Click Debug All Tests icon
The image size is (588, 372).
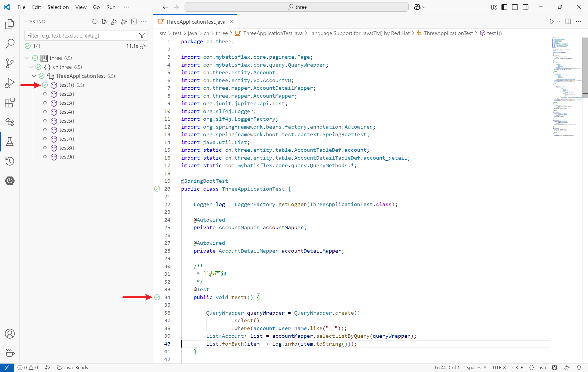click(114, 22)
